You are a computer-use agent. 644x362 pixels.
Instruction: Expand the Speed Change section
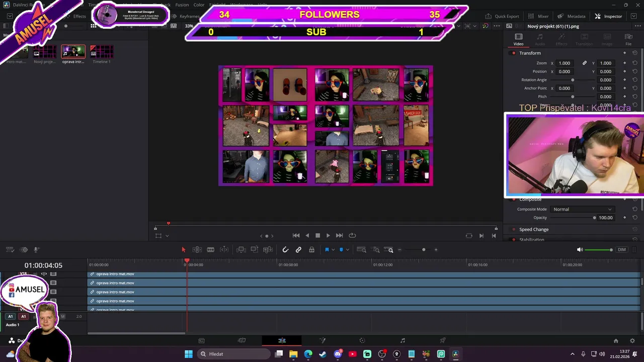pyautogui.click(x=534, y=229)
